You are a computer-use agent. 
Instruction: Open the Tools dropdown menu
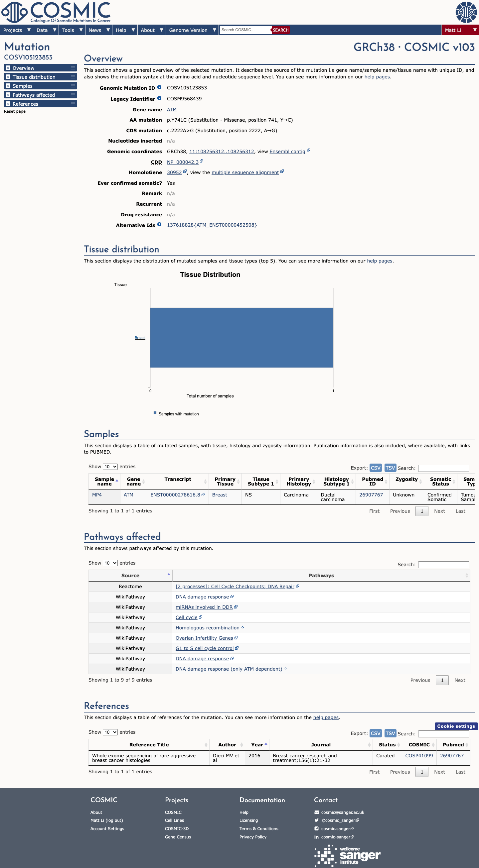tap(72, 30)
